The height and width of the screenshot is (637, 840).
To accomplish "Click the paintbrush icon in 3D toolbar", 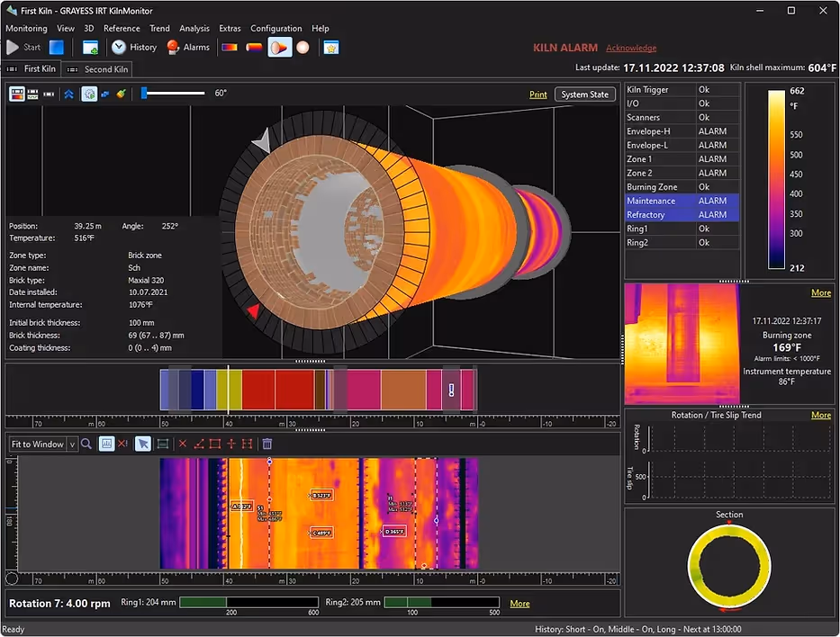I will pos(121,94).
